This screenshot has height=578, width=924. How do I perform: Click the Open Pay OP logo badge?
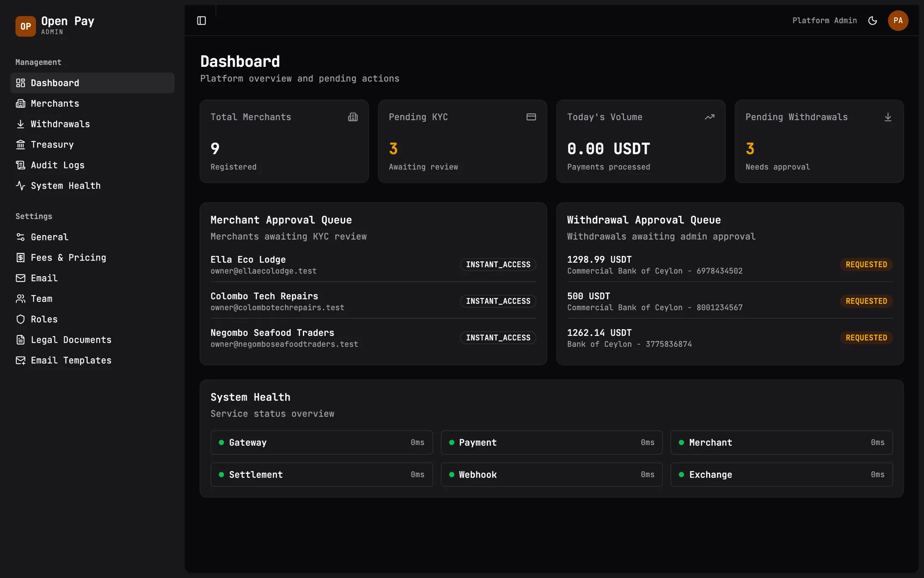click(x=26, y=26)
